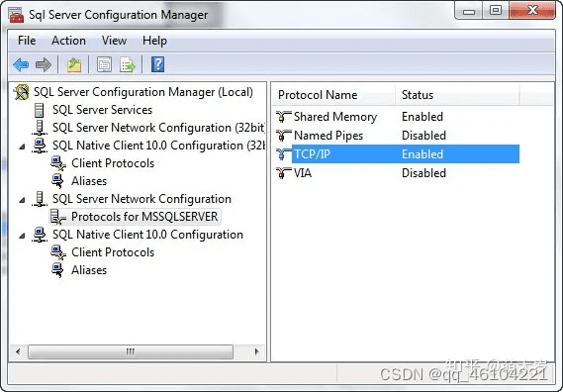Screen dimensions: 563x392
Task: Close the Sql Server Configuration Manager window
Action: [532, 11]
